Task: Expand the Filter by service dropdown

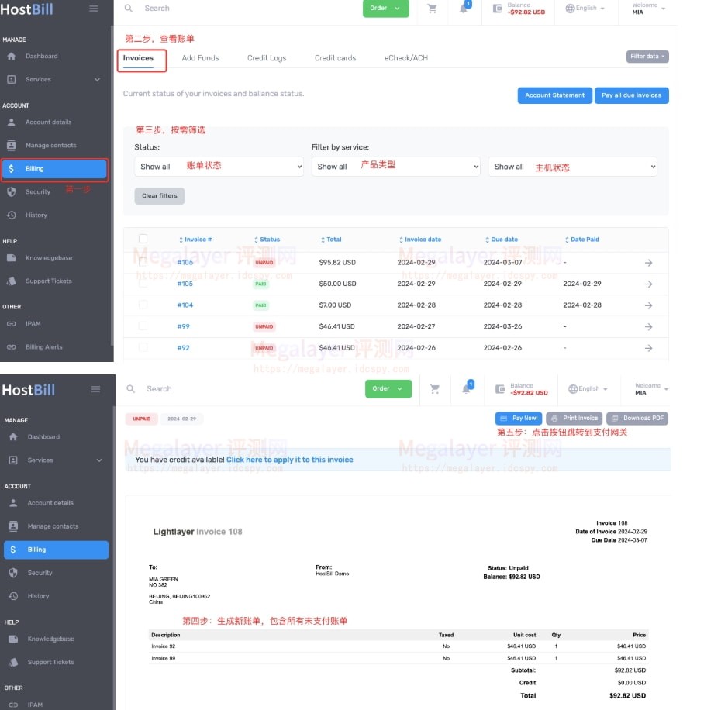Action: [x=396, y=167]
